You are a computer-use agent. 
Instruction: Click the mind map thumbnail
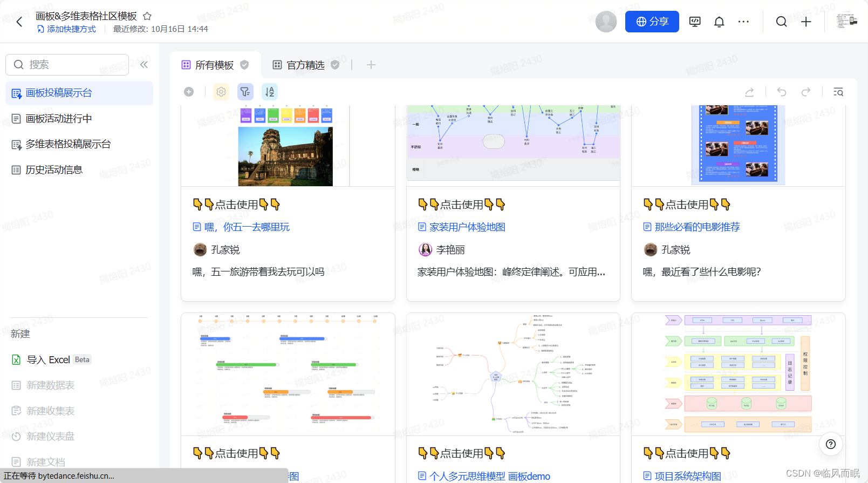click(513, 374)
